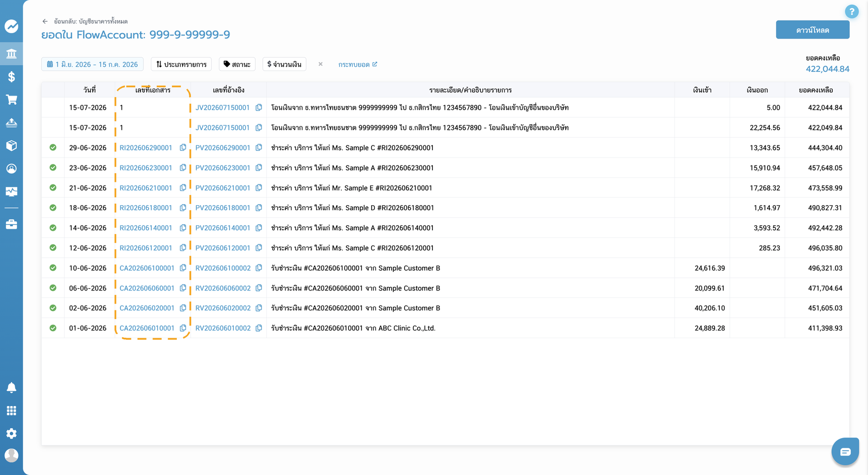This screenshot has height=475, width=868.
Task: Select the Mr. Sample E description row
Action: coord(352,188)
